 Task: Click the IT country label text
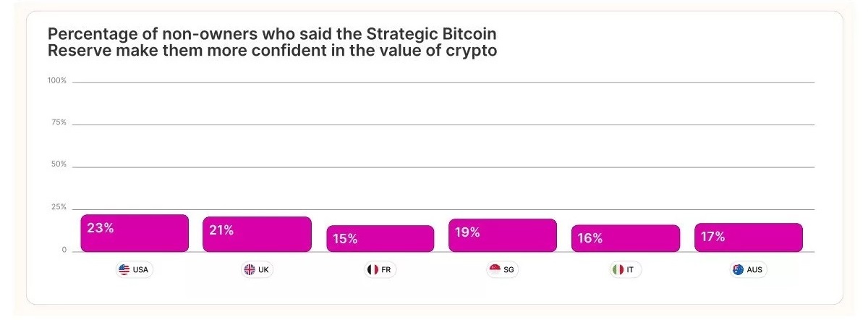[x=630, y=270]
